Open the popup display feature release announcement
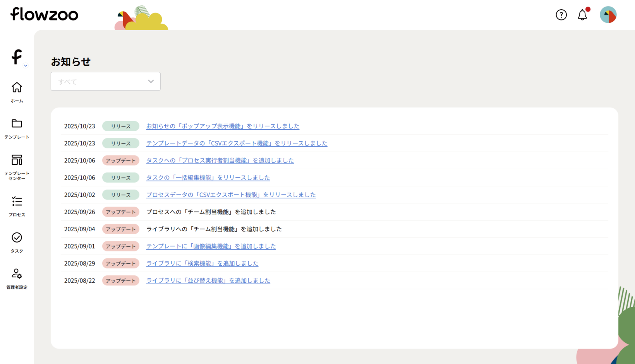This screenshot has width=635, height=364. (223, 126)
